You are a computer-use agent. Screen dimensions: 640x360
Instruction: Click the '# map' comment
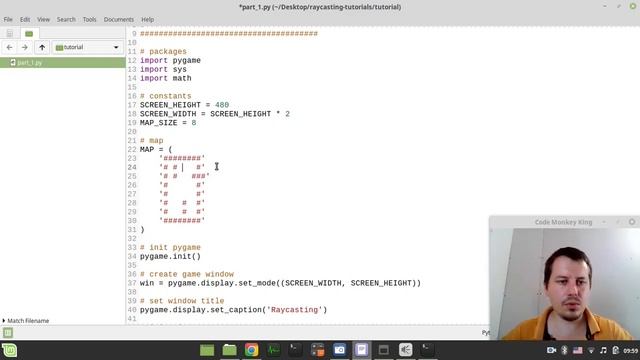[151, 140]
